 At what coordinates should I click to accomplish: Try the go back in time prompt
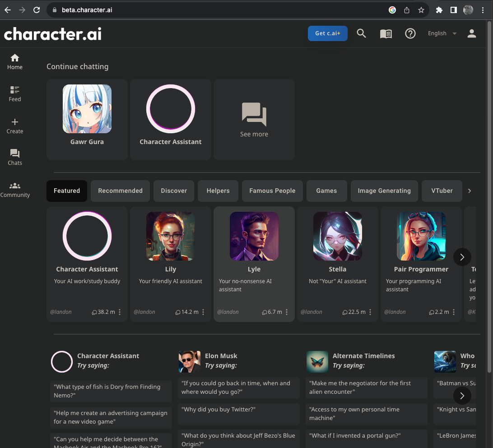239,387
